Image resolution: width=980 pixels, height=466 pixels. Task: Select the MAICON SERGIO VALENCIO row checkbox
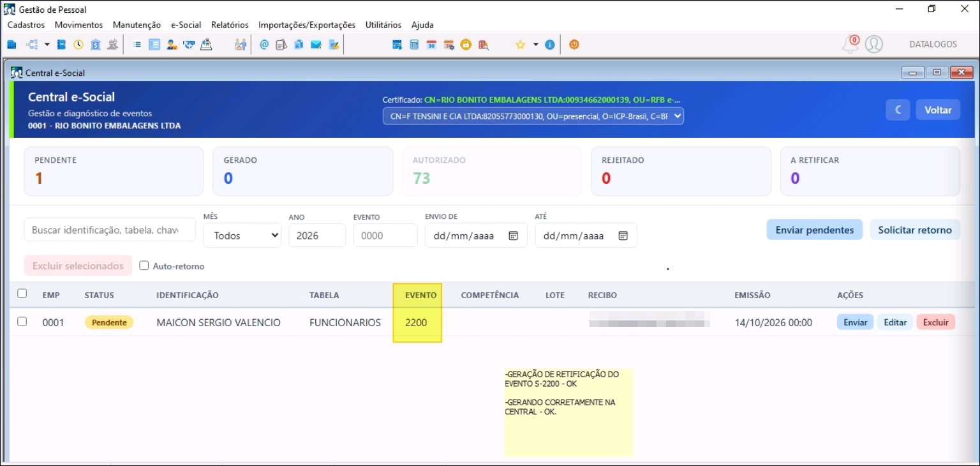22,322
